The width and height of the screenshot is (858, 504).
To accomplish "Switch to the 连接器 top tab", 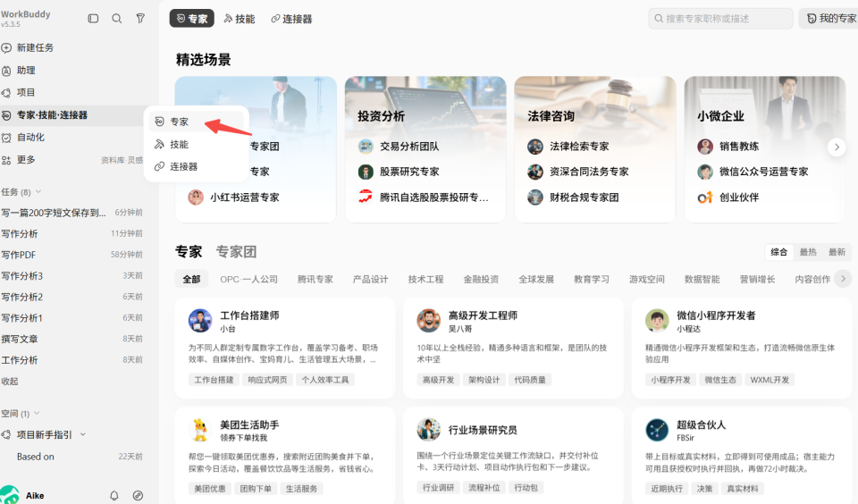I will click(x=291, y=19).
